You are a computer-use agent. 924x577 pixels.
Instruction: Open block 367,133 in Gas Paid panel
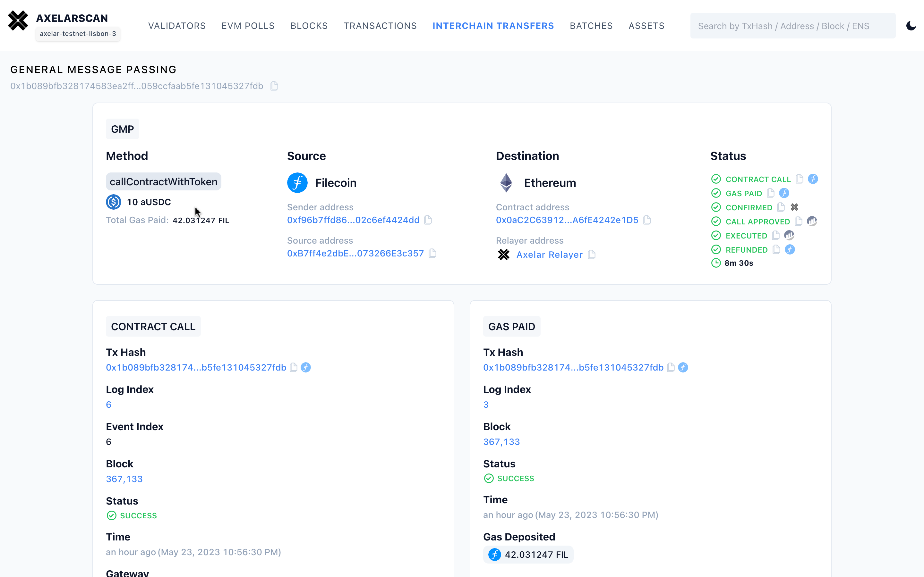(x=501, y=442)
